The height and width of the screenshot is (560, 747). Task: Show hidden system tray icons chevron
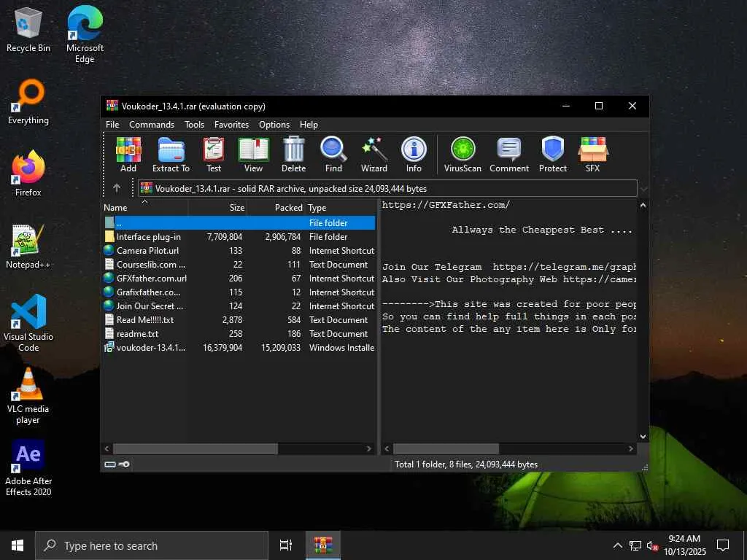(x=617, y=545)
